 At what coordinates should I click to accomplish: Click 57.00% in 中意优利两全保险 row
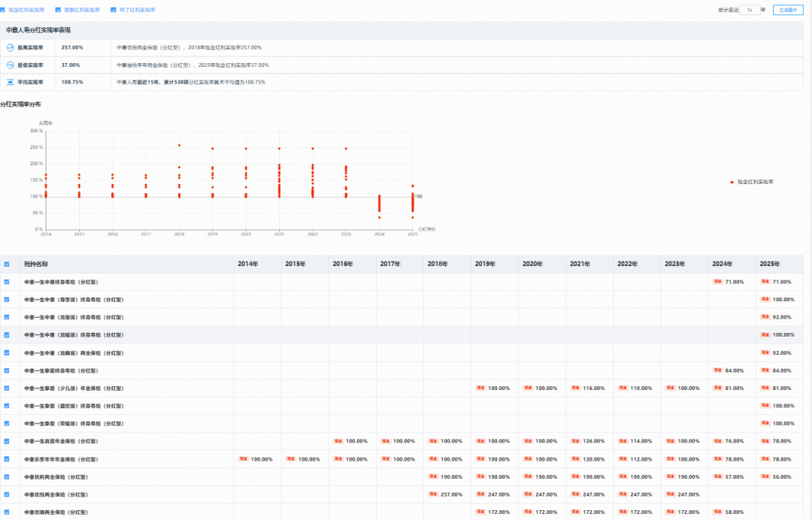click(735, 476)
